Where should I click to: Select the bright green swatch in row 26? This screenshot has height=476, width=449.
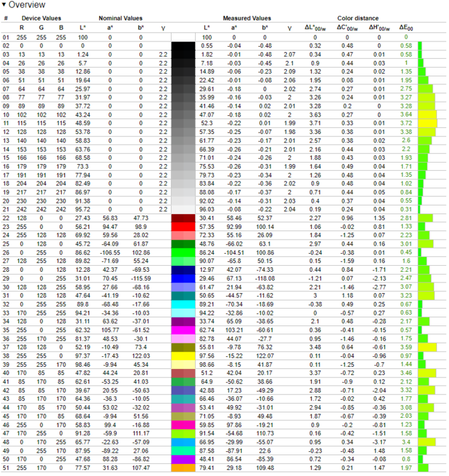[183, 252]
